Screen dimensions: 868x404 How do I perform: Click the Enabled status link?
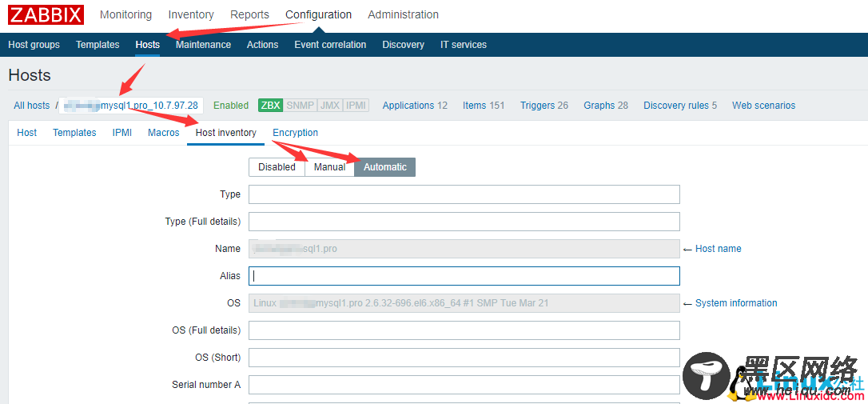coord(231,106)
